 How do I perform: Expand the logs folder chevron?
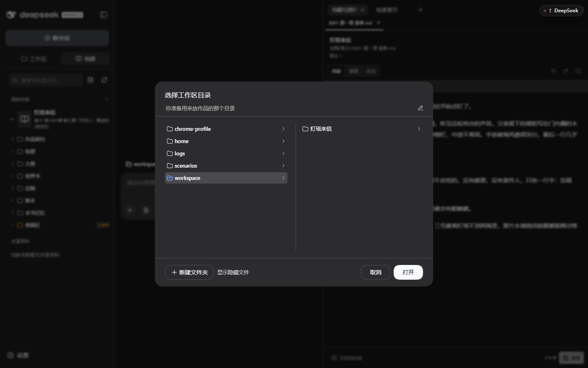[283, 153]
